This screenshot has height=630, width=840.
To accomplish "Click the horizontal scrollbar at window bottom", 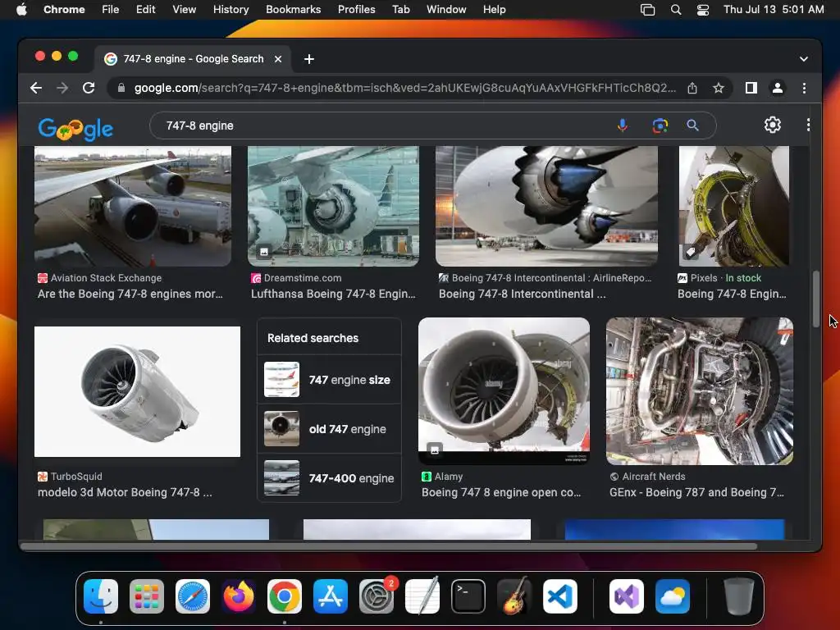I will [x=389, y=546].
